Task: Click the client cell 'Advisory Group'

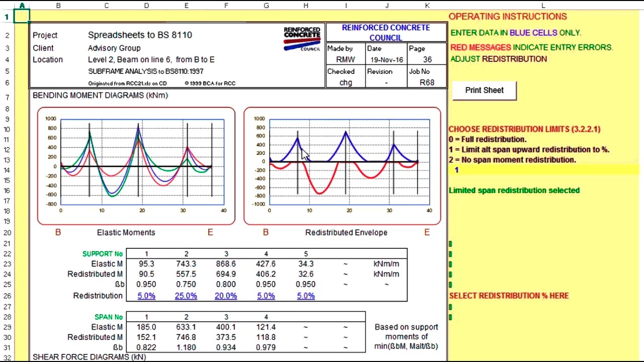Action: click(x=114, y=48)
